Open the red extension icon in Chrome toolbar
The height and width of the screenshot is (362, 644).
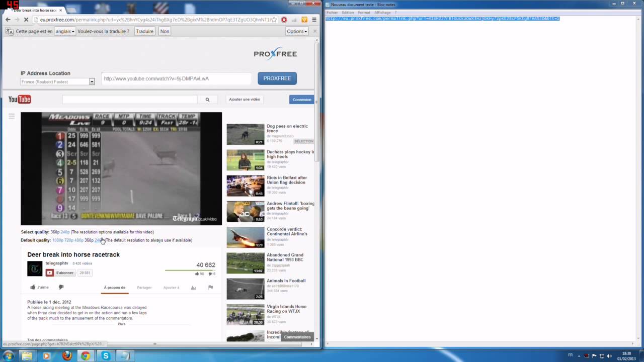[x=284, y=20]
